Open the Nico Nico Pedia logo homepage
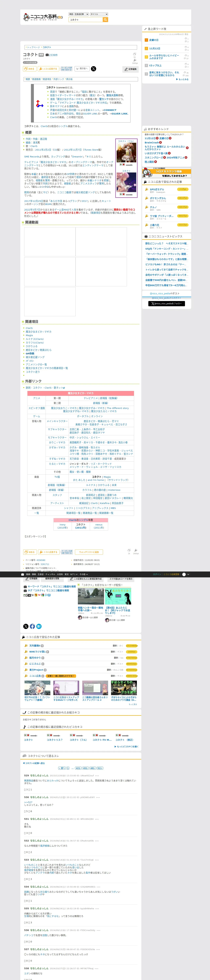This screenshot has width=210, height=980. click(43, 17)
